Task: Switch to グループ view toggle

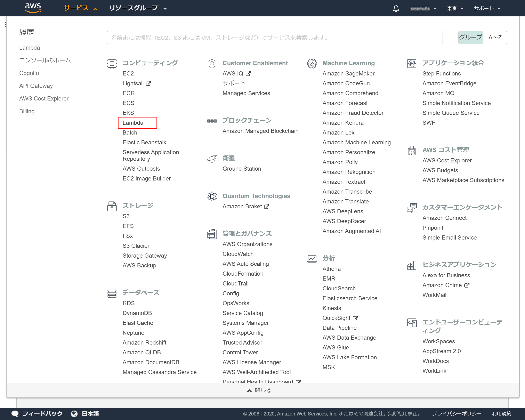Action: (x=470, y=38)
